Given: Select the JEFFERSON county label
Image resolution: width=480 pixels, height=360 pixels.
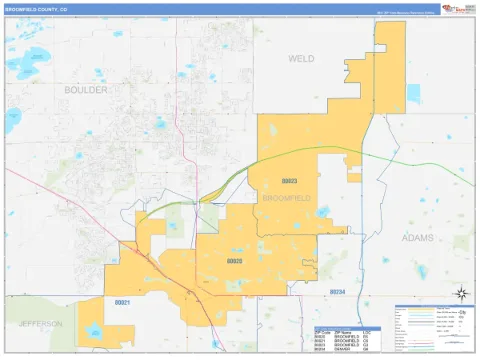Looking at the screenshot, I should pyautogui.click(x=40, y=324).
